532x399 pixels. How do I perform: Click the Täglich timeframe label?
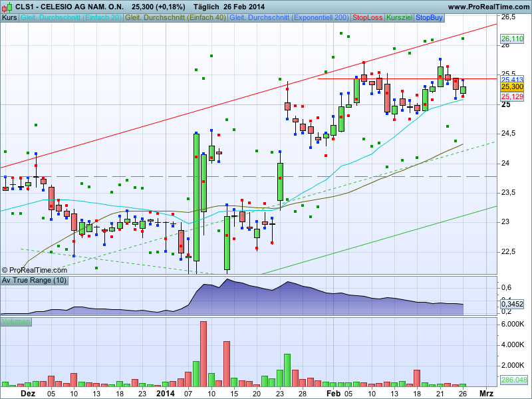point(207,7)
